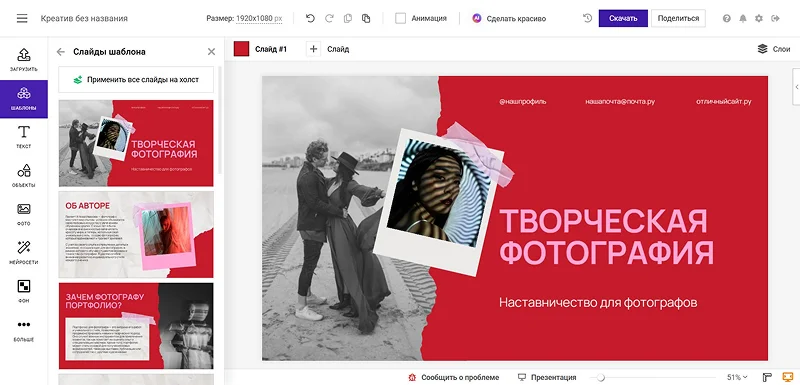The width and height of the screenshot is (800, 385).
Task: Select Наставничество для фотографов subtitle on canvas
Action: (598, 302)
